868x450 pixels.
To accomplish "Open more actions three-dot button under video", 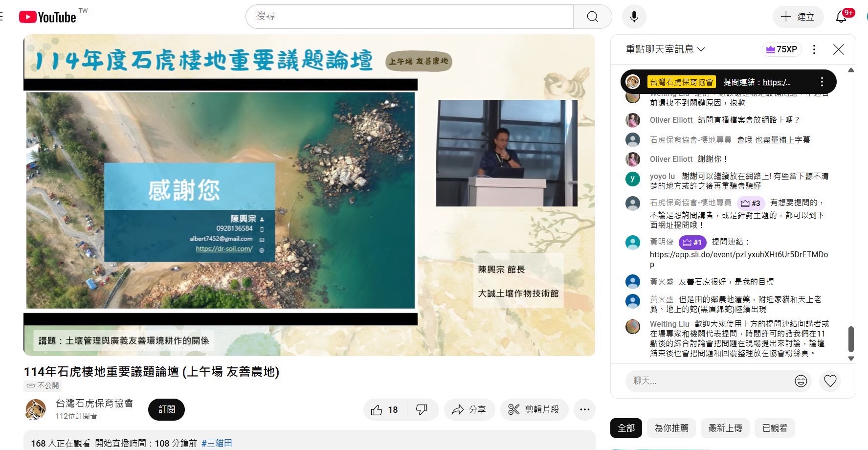I will [x=584, y=410].
